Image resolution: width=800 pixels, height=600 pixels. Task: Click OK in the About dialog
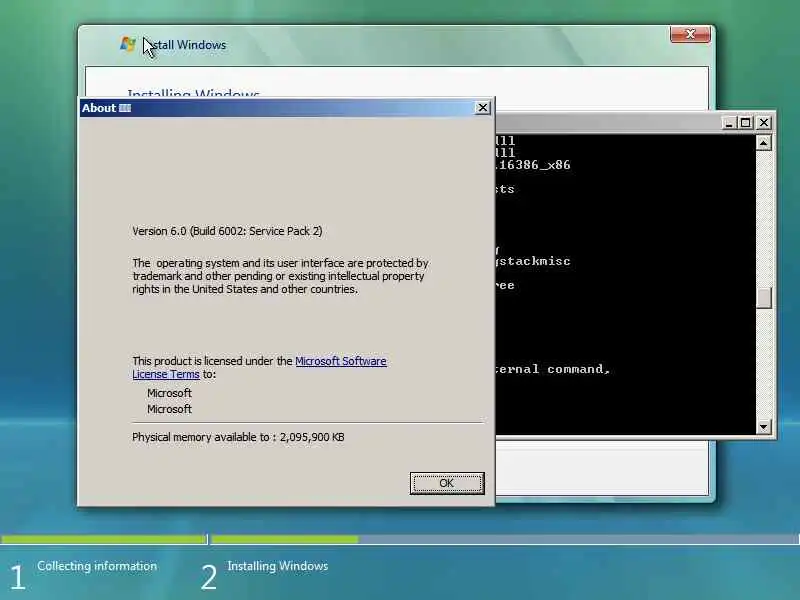447,483
